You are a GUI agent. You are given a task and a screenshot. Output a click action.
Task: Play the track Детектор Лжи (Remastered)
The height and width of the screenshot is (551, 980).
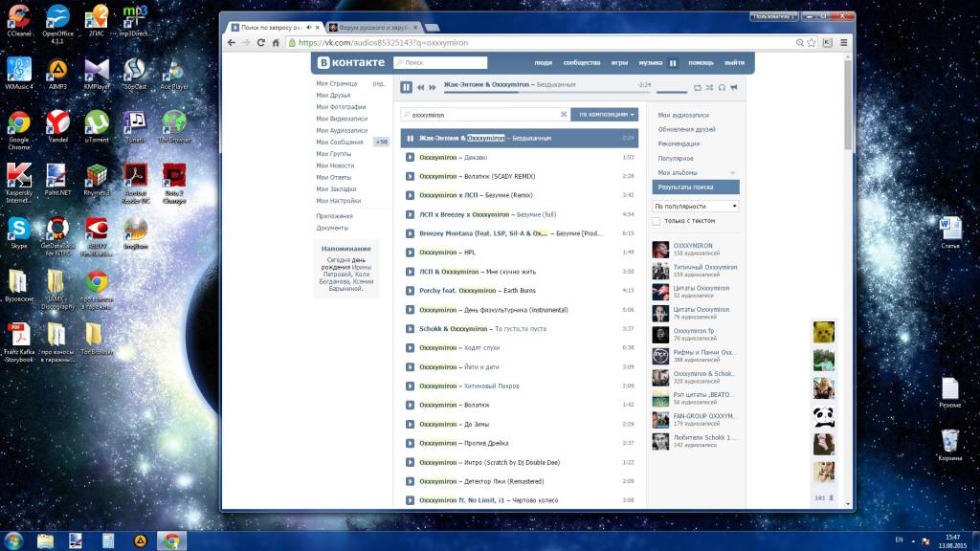(x=410, y=481)
